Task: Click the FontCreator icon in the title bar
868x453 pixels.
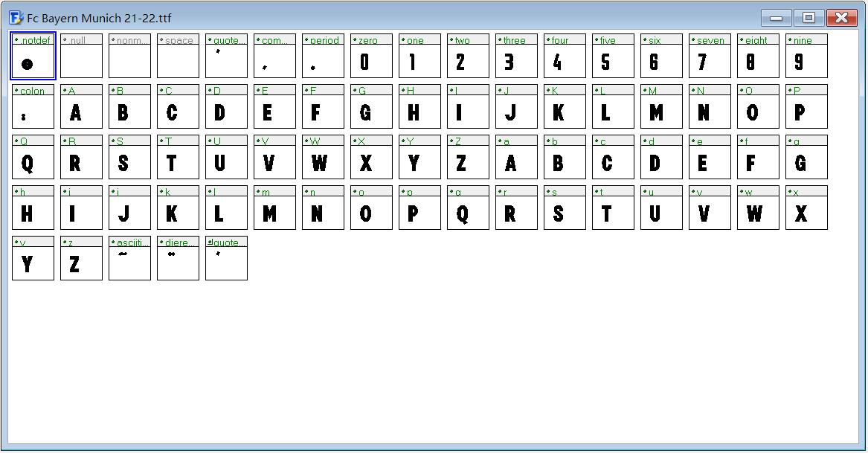Action: tap(16, 18)
